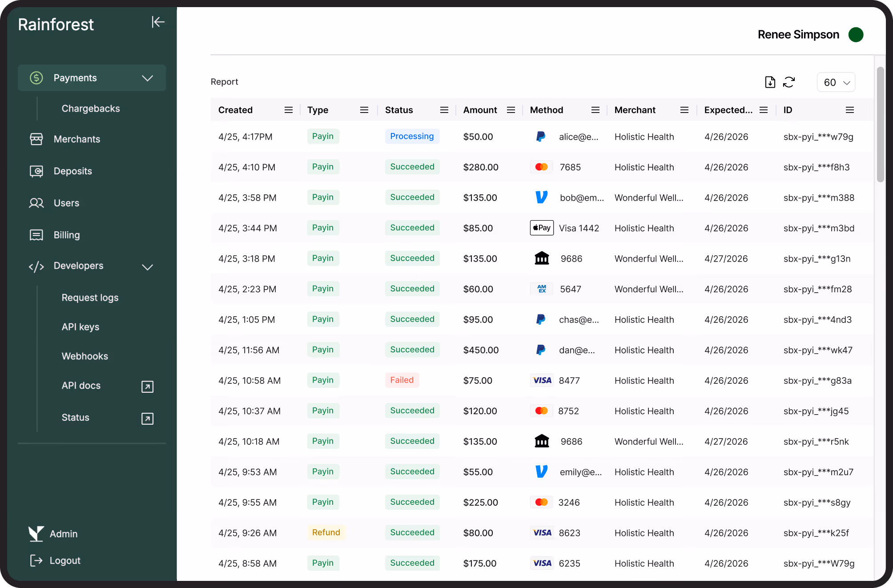Open the Type column menu icon

pos(364,110)
